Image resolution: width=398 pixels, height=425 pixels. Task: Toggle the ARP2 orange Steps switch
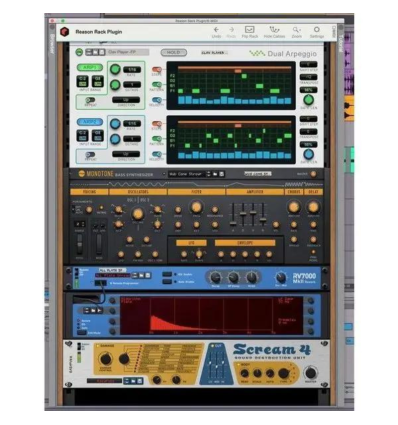[x=157, y=124]
